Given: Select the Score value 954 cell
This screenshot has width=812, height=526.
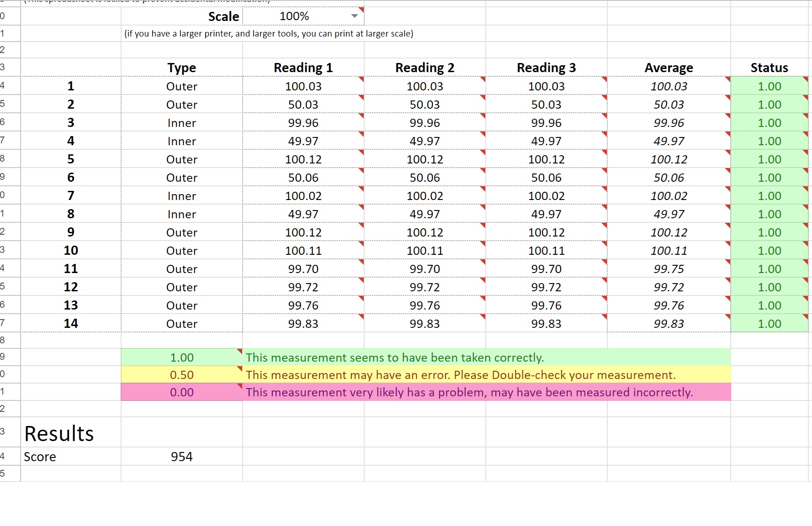Looking at the screenshot, I should pos(181,456).
